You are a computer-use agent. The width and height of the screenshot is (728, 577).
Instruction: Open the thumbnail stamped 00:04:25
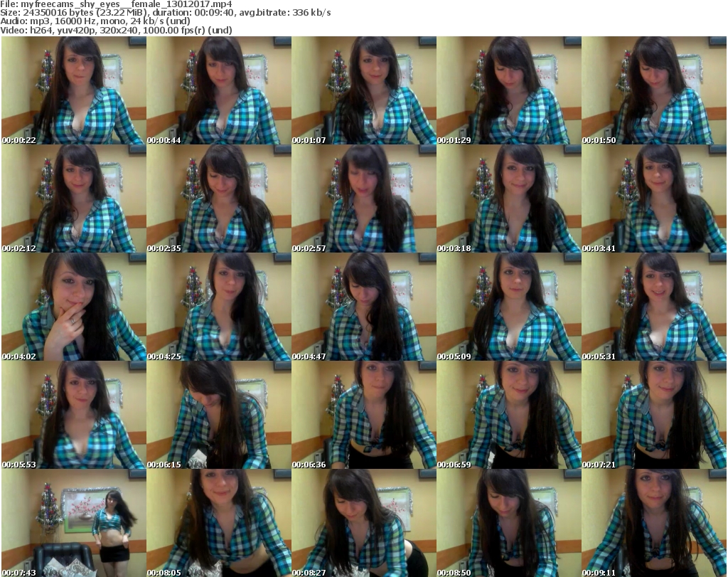219,307
